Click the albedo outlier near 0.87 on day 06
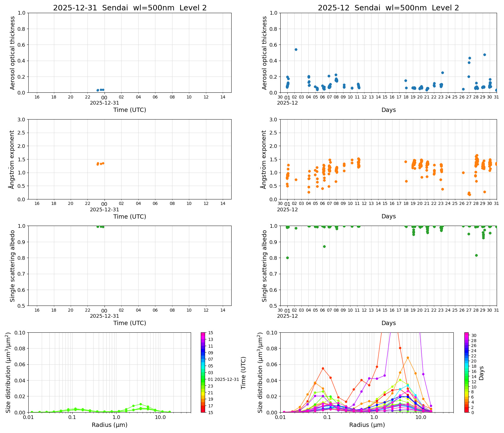 point(324,246)
